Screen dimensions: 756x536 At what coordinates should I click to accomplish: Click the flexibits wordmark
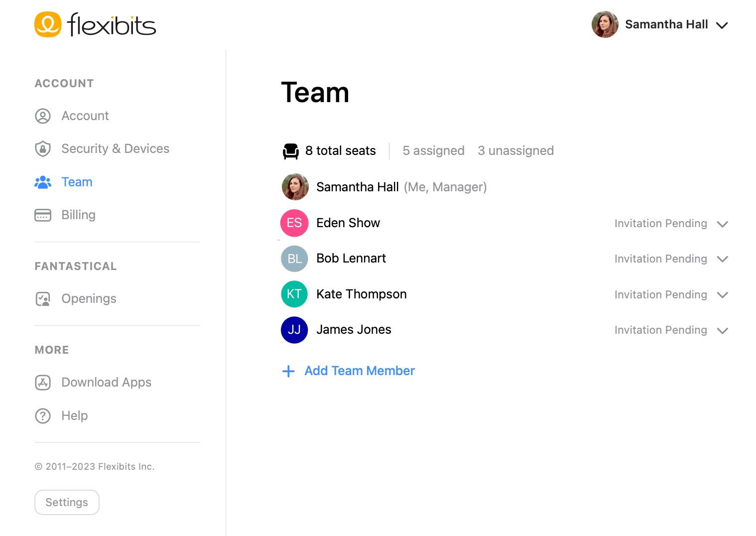112,24
